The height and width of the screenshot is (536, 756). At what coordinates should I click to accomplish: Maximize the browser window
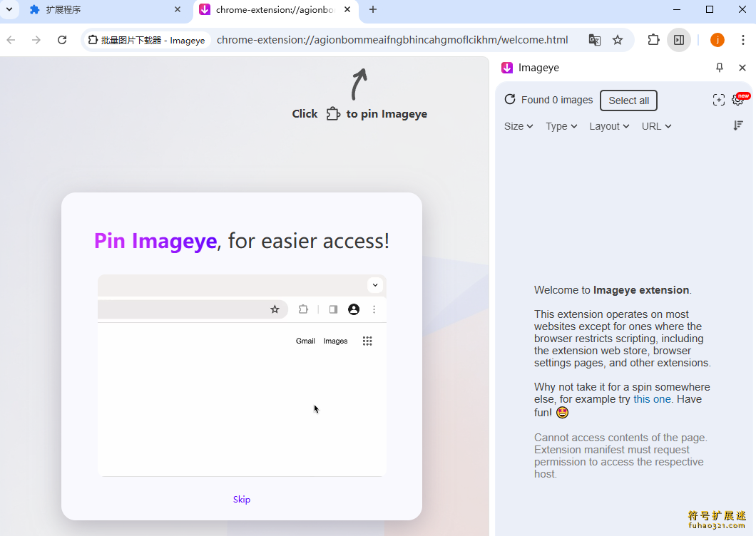point(709,10)
